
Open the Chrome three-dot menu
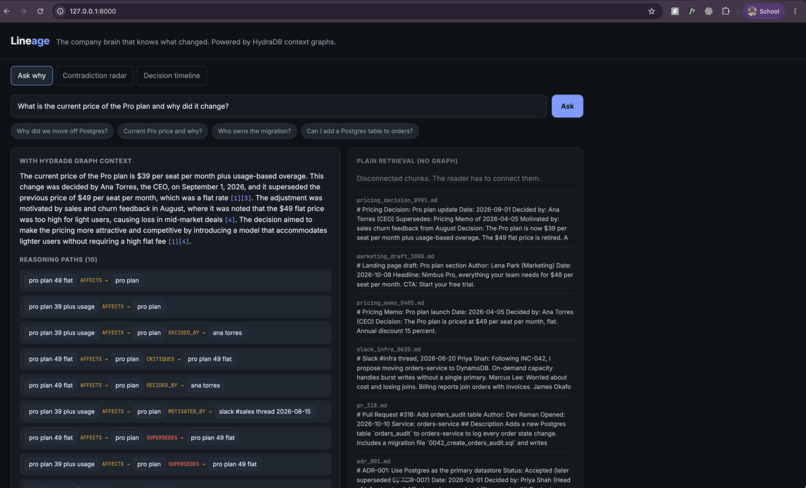click(x=795, y=11)
